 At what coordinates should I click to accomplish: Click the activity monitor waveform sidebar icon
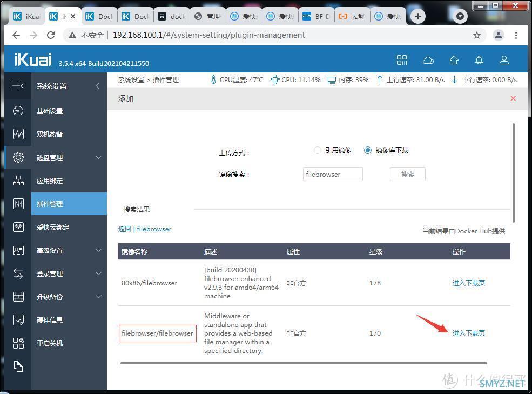18,134
